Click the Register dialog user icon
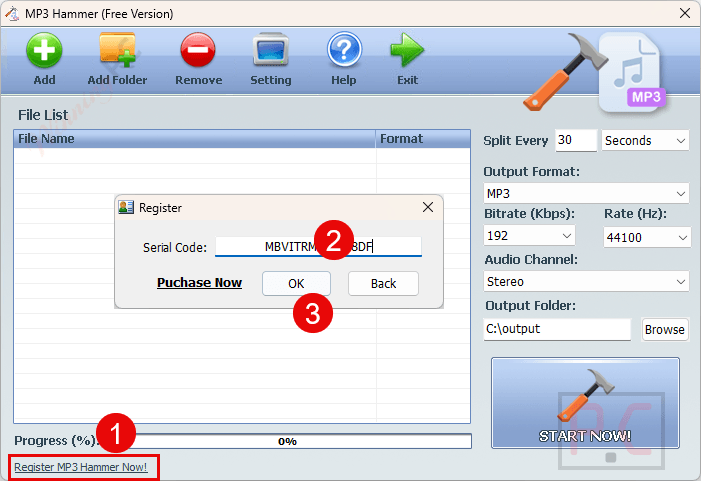Screen dimensions: 701x481 point(126,207)
